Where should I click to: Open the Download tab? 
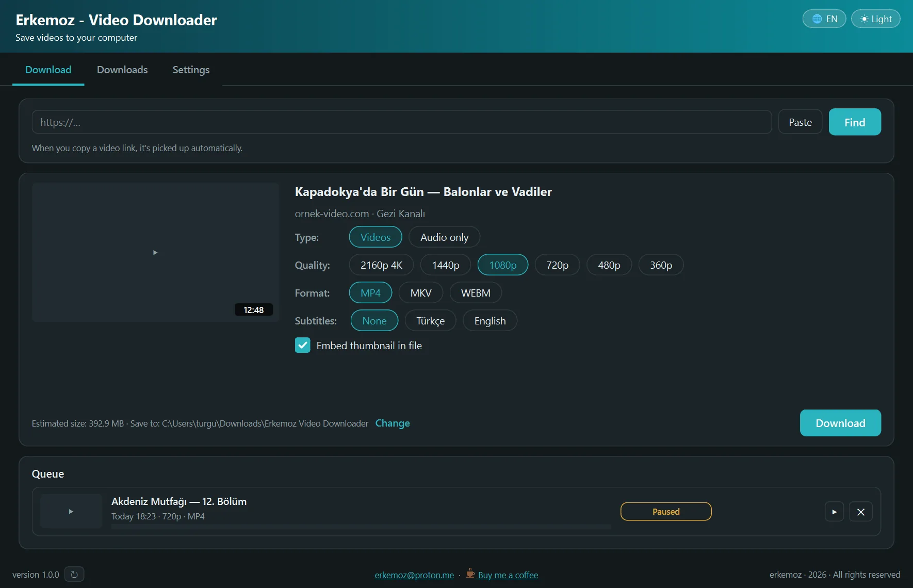(48, 70)
